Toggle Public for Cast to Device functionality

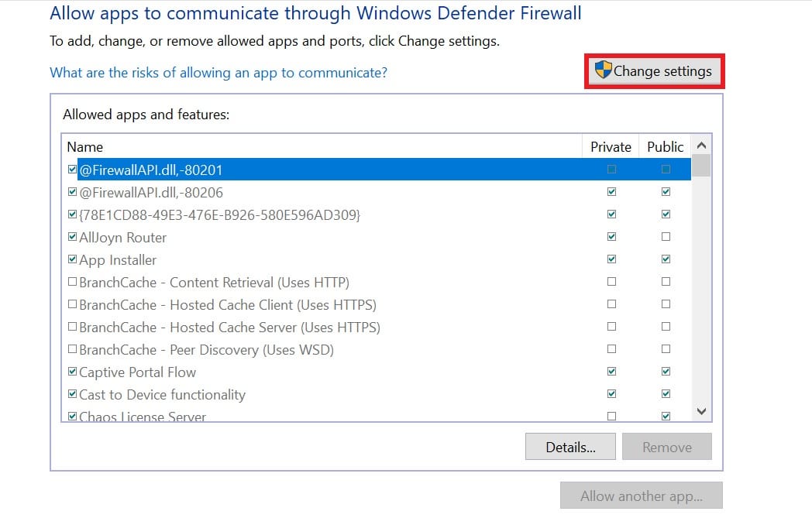coord(666,394)
